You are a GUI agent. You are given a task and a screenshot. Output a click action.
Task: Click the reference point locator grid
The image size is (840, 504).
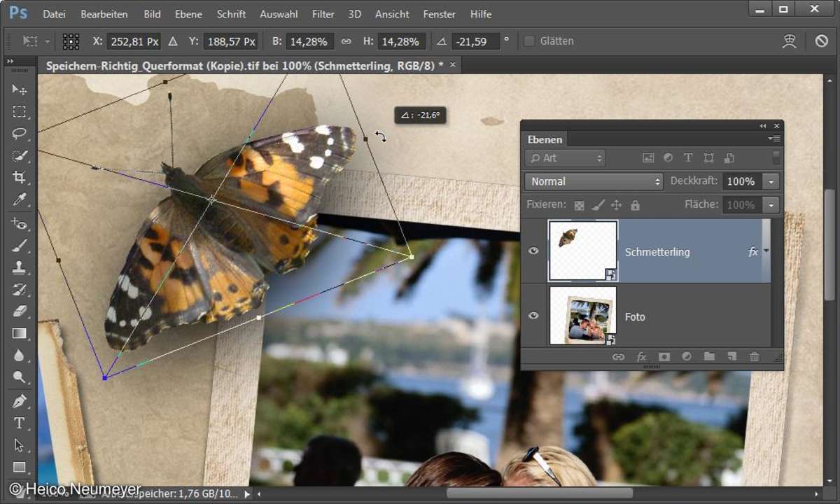point(71,41)
